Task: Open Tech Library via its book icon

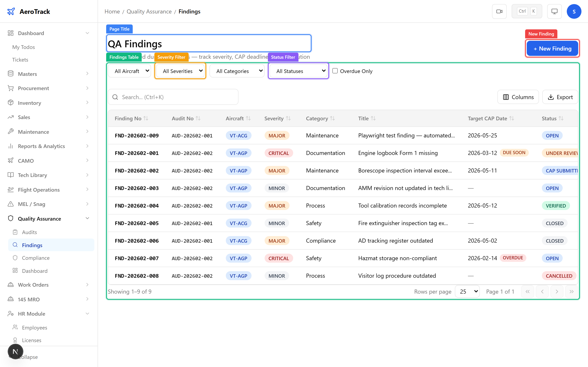Action: coord(11,175)
